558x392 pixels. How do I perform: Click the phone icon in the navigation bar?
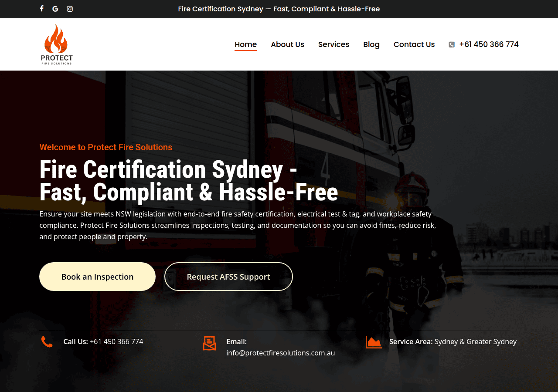coord(452,44)
